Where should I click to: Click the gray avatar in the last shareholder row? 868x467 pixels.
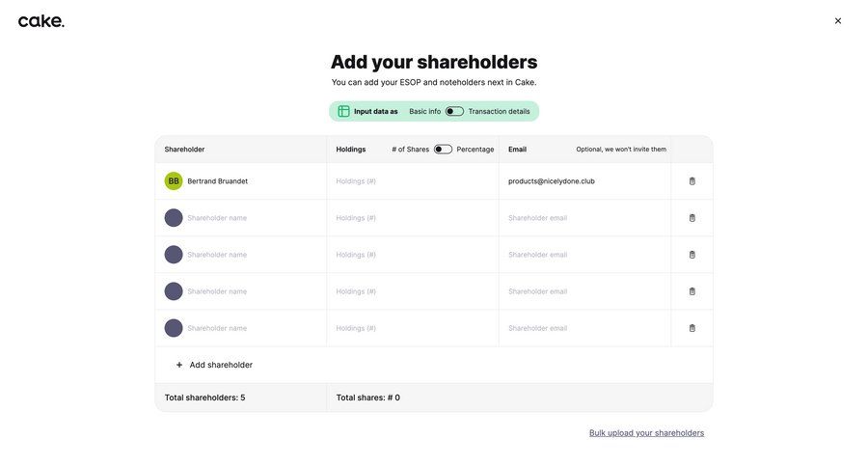click(174, 328)
